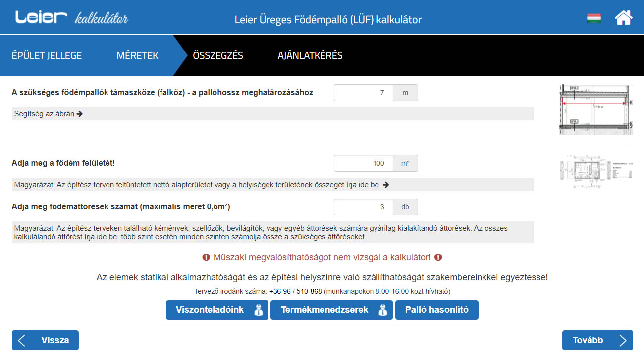The width and height of the screenshot is (644, 357).
Task: Open the wall span diagram thumbnail
Action: [x=596, y=109]
